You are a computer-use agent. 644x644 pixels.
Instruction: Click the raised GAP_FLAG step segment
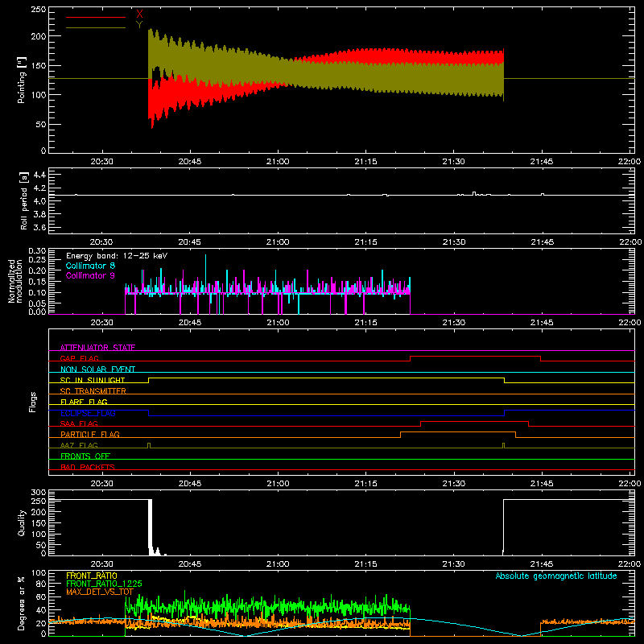(475, 356)
